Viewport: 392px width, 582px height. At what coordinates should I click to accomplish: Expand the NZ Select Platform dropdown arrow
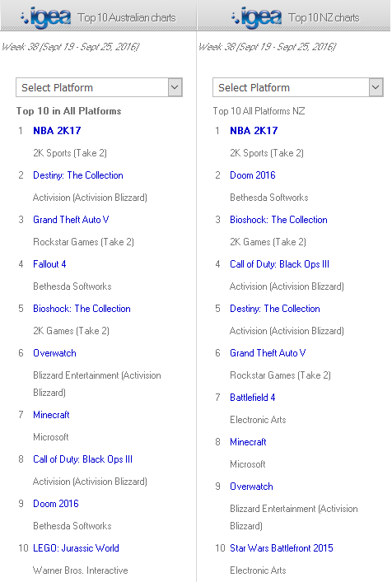click(x=376, y=87)
